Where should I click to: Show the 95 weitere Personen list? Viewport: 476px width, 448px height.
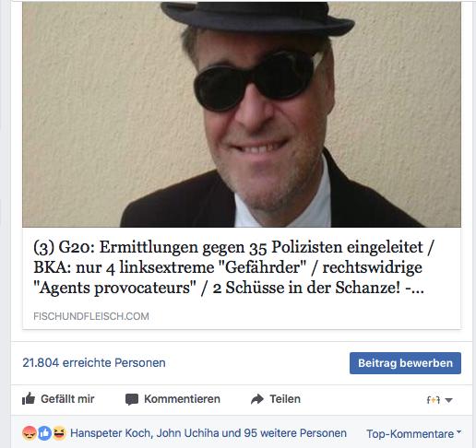click(295, 433)
